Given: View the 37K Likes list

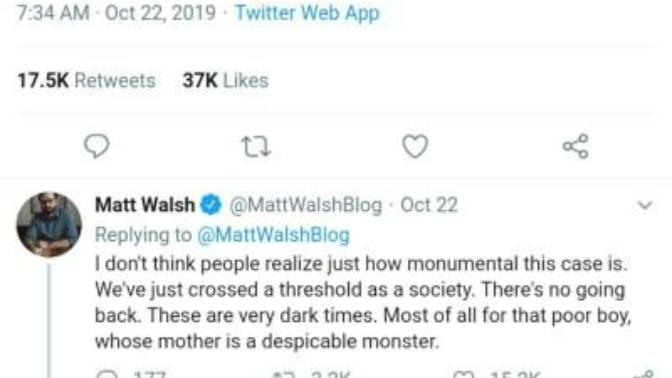Looking at the screenshot, I should 225,81.
